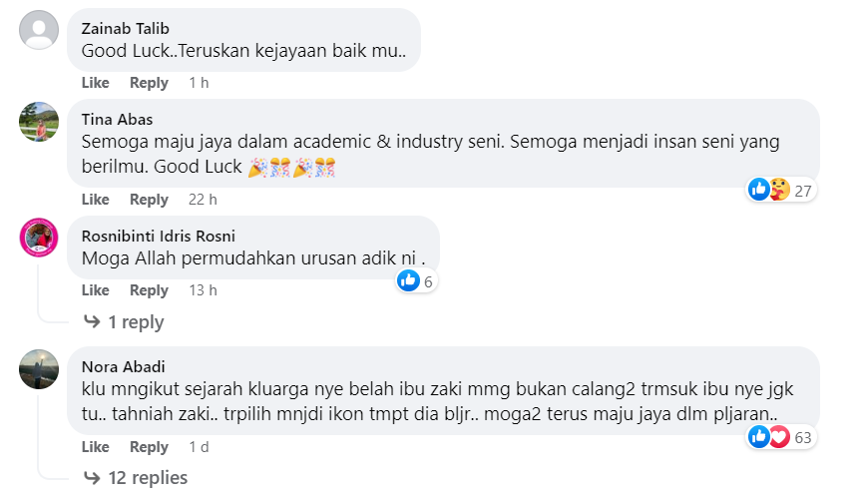Open Rosnibinti Idris Rosni profile picture
This screenshot has width=868, height=502.
[x=39, y=238]
